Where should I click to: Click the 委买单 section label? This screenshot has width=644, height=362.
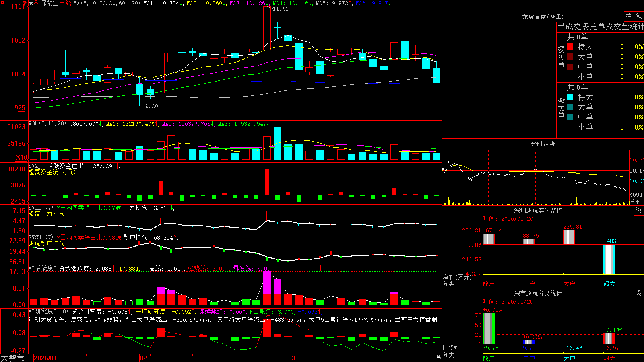pos(561,57)
